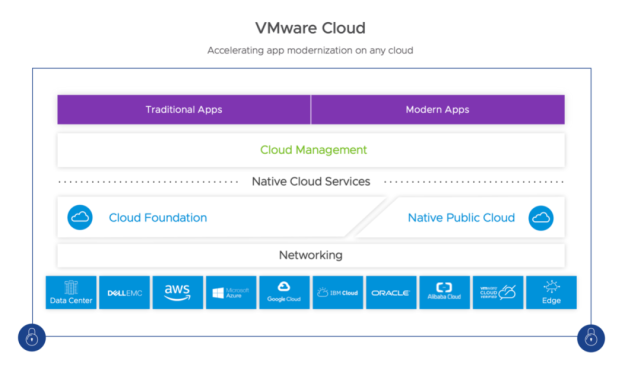The height and width of the screenshot is (369, 641).
Task: Choose the Oracle logo tile
Action: (x=391, y=292)
